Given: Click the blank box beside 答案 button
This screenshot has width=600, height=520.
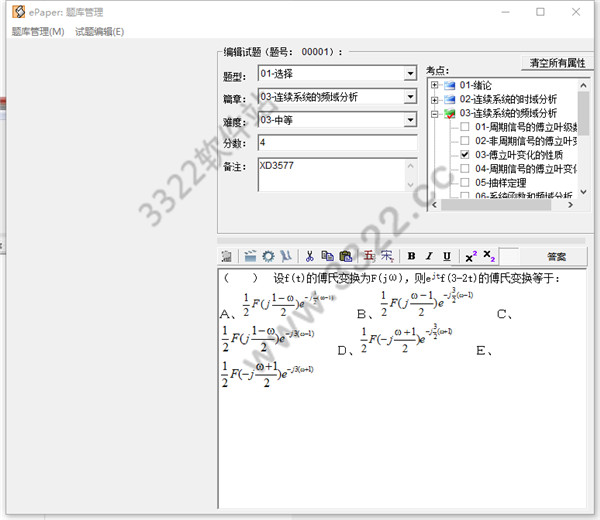Looking at the screenshot, I should tap(510, 256).
